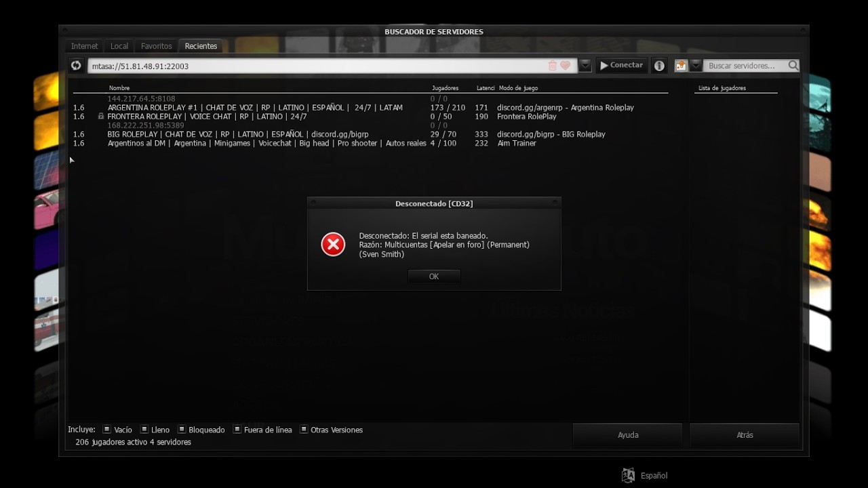Screen dimensions: 868x488
Task: Sort by the Latenci column header
Action: point(486,88)
